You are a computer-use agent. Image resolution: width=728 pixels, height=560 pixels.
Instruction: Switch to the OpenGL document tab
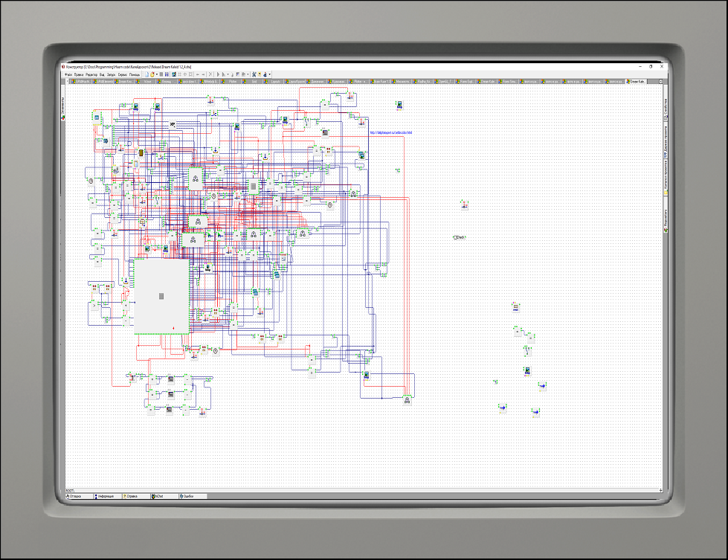pyautogui.click(x=445, y=81)
